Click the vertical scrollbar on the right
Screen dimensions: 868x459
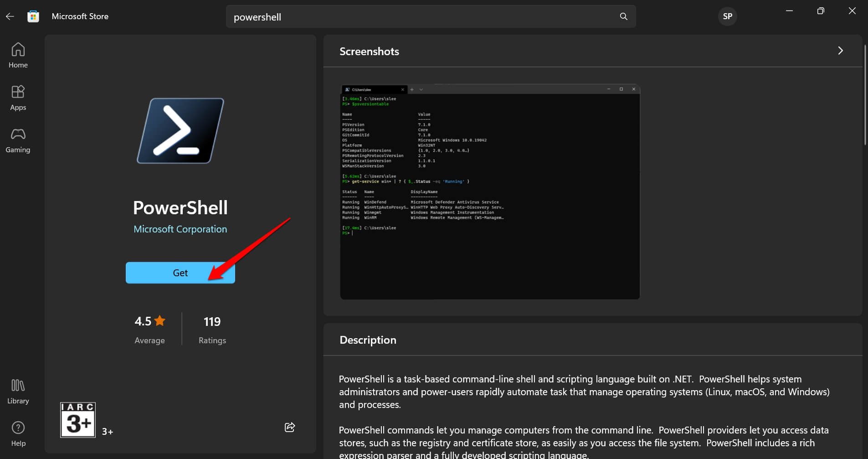click(x=865, y=95)
